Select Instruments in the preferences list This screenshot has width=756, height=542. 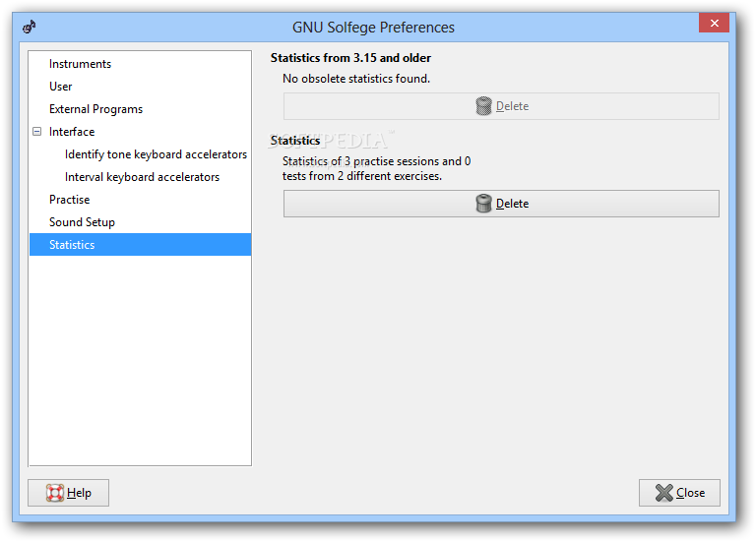80,64
